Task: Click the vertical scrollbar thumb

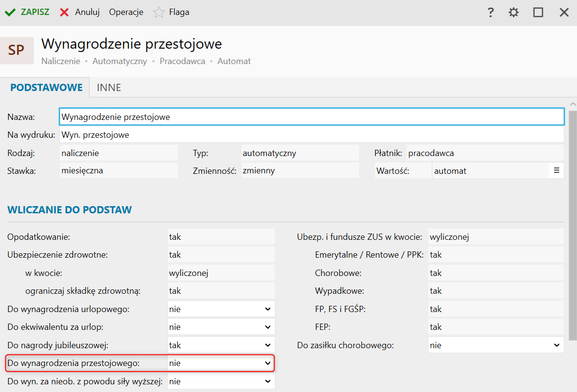Action: pos(573,225)
